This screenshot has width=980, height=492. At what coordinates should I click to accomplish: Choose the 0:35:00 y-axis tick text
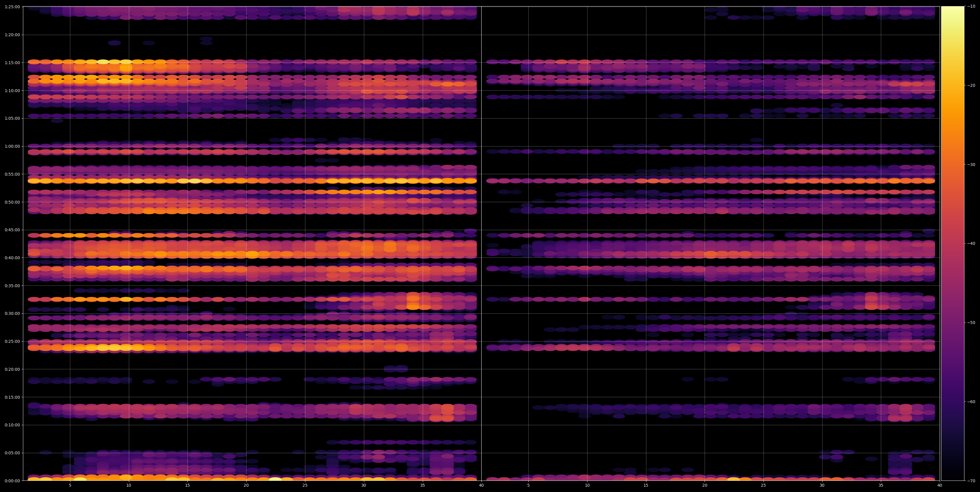12,286
